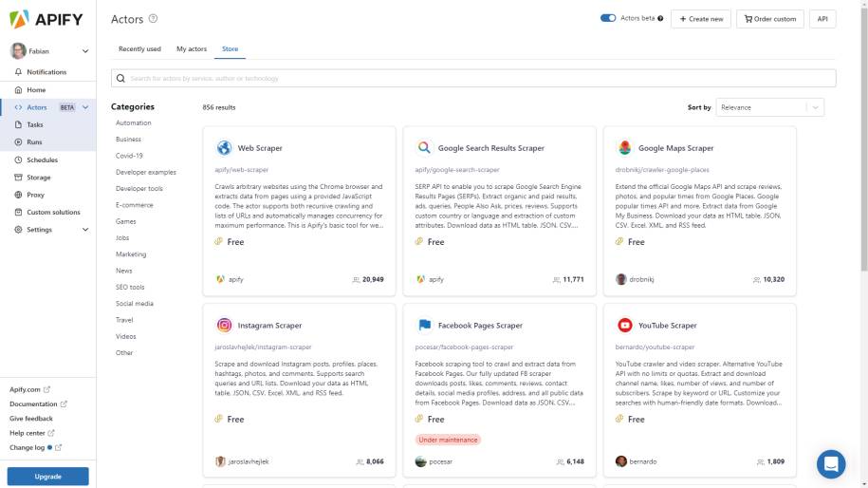This screenshot has width=868, height=488.
Task: Select the Social media category
Action: (x=135, y=304)
